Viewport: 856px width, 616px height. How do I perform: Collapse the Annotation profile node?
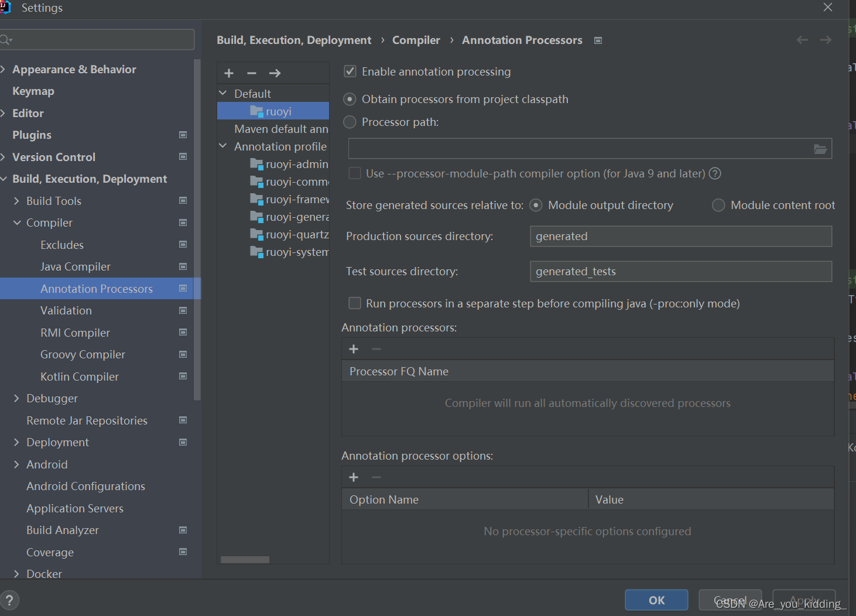222,146
